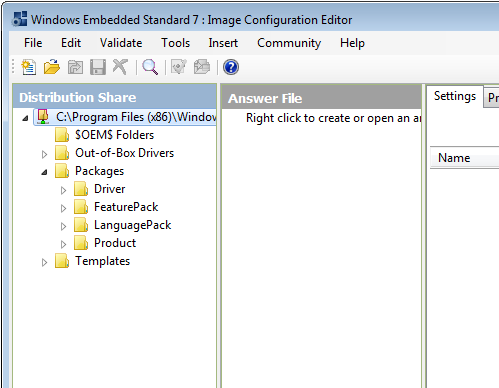Viewport: 499px width, 388px height.
Task: Collapse the Packages node
Action: 44,172
